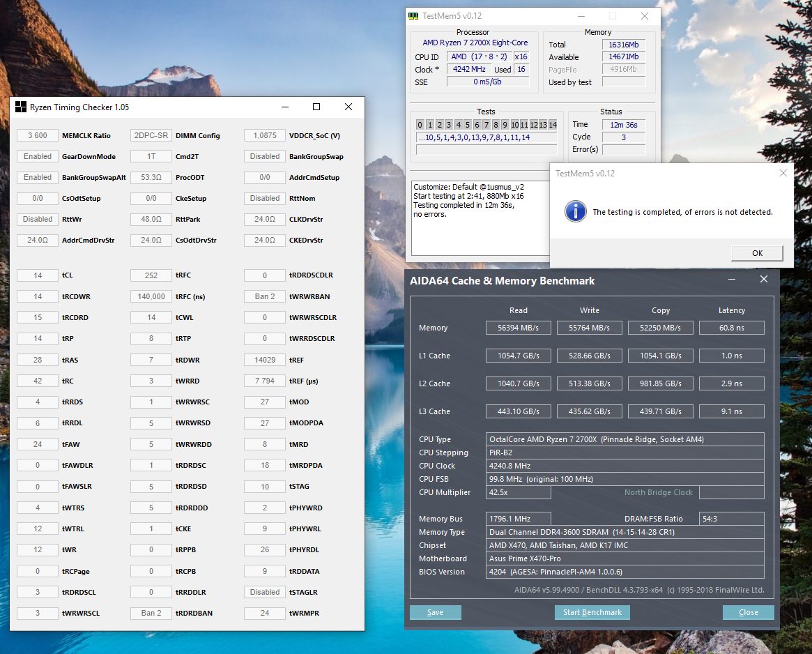
Task: Close the TestMem5 completion dialog
Action: click(783, 173)
